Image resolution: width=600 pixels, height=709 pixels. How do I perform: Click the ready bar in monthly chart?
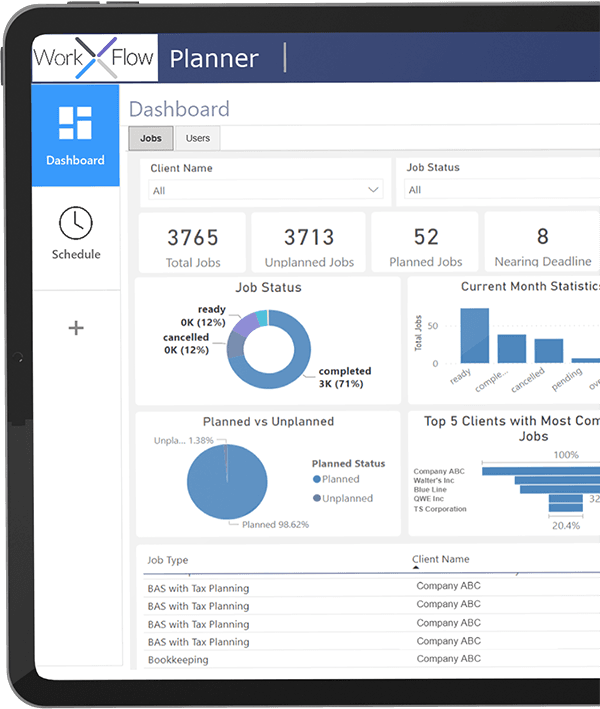click(x=474, y=335)
